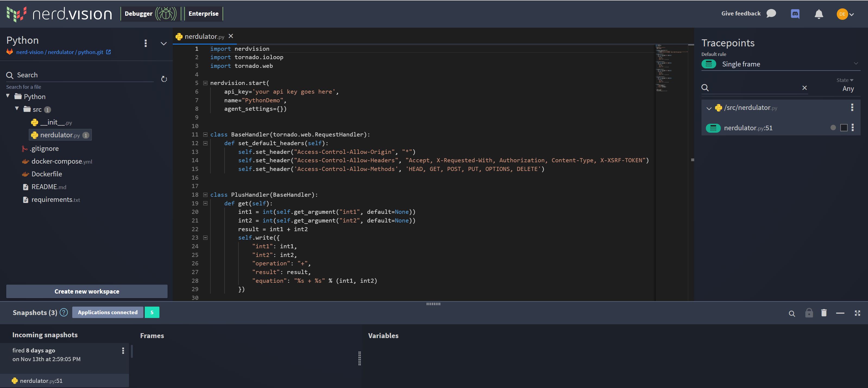Click the Single frame rule icon
This screenshot has height=388, width=868.
pos(709,64)
